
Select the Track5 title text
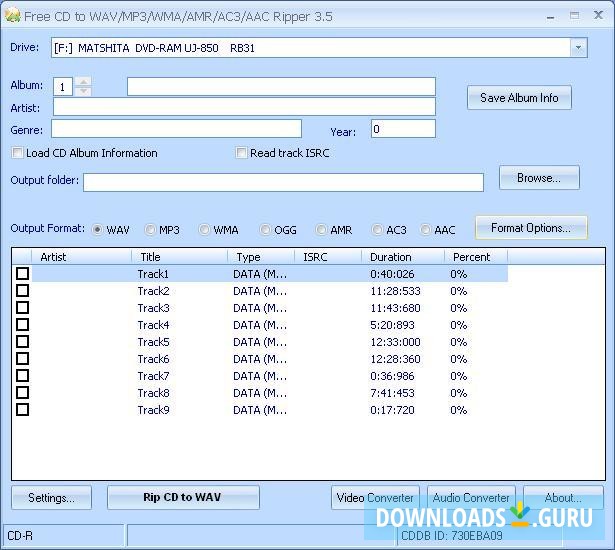[153, 342]
